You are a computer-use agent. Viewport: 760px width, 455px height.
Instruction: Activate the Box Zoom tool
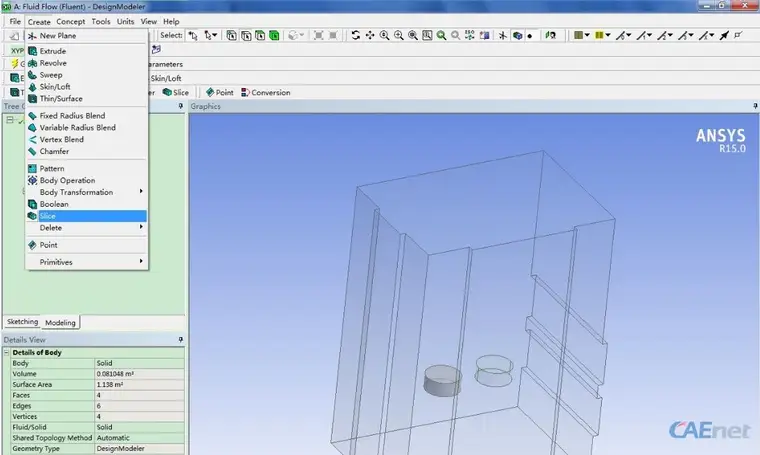tap(398, 35)
